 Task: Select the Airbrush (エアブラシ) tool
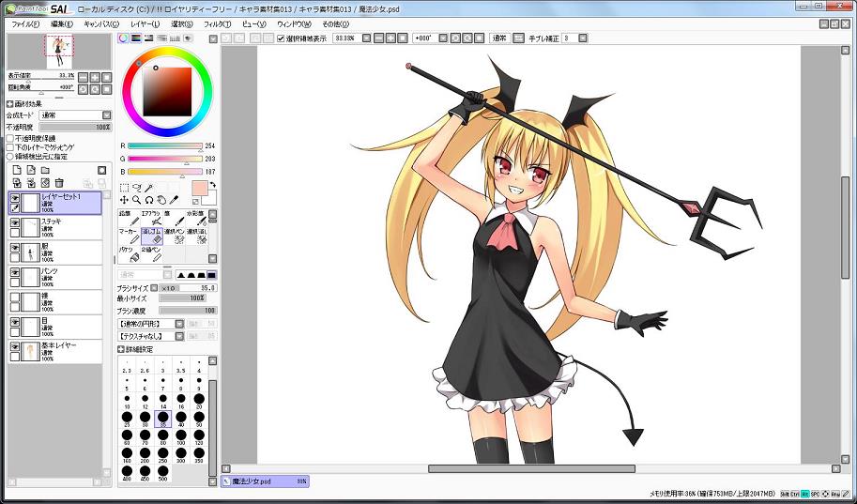click(x=152, y=218)
